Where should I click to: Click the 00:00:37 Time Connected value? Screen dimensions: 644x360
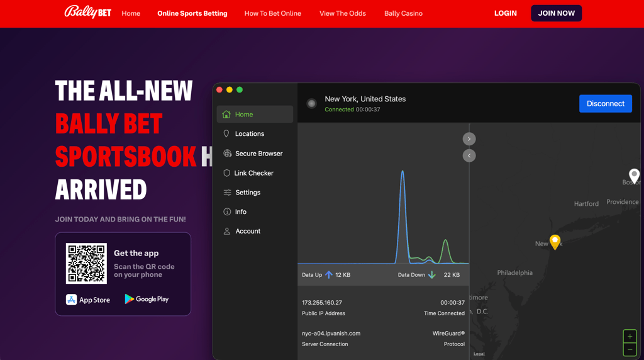(452, 303)
